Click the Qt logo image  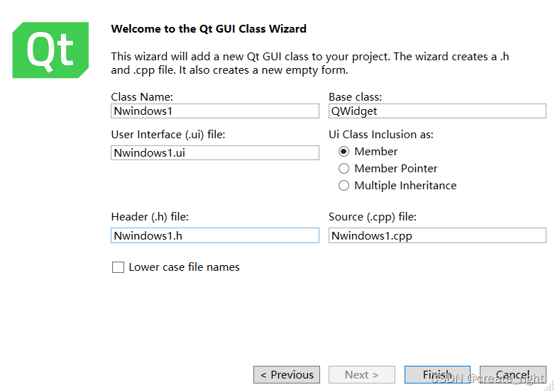coord(50,50)
